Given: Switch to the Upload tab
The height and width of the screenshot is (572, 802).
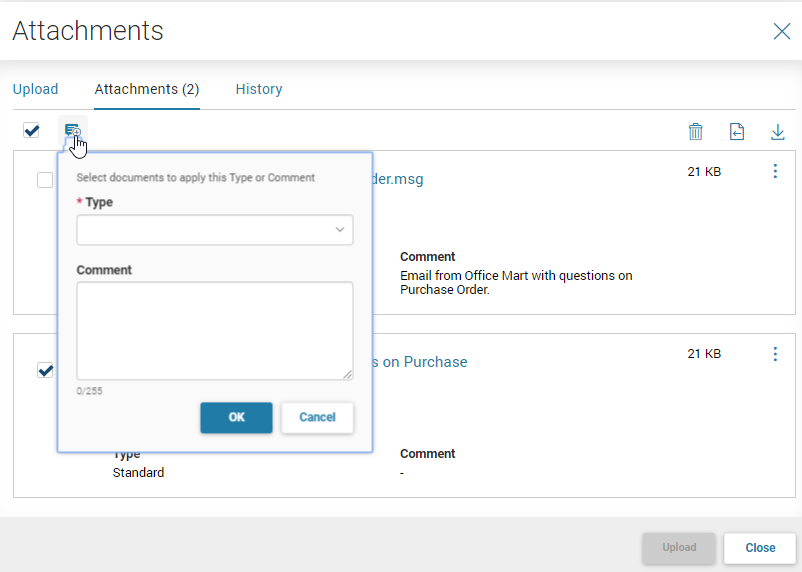Looking at the screenshot, I should click(x=35, y=89).
